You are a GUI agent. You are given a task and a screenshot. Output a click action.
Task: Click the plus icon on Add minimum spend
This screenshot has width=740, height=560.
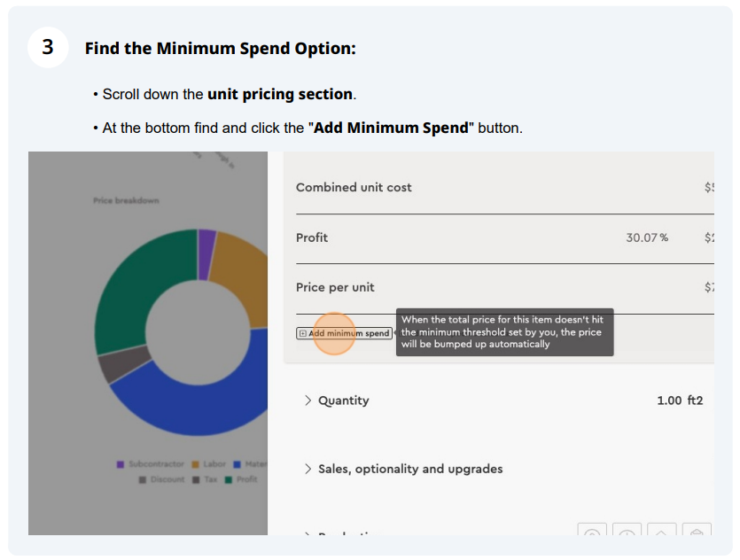(302, 334)
